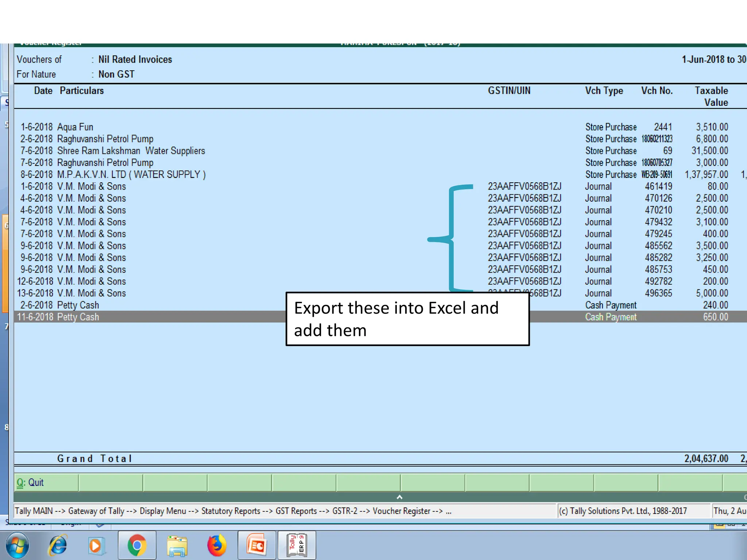Click taxable value 1,37,957.00
Screen dimensions: 747x560
(x=706, y=175)
